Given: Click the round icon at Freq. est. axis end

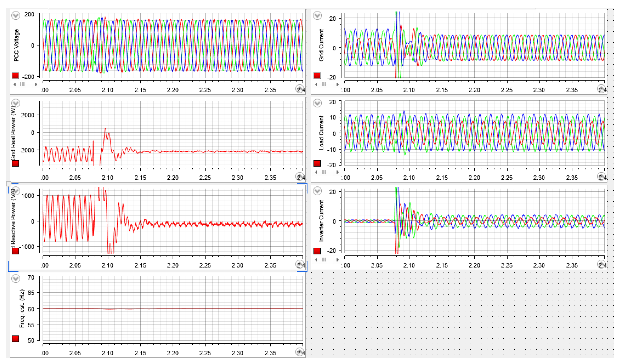Looking at the screenshot, I should click(299, 352).
